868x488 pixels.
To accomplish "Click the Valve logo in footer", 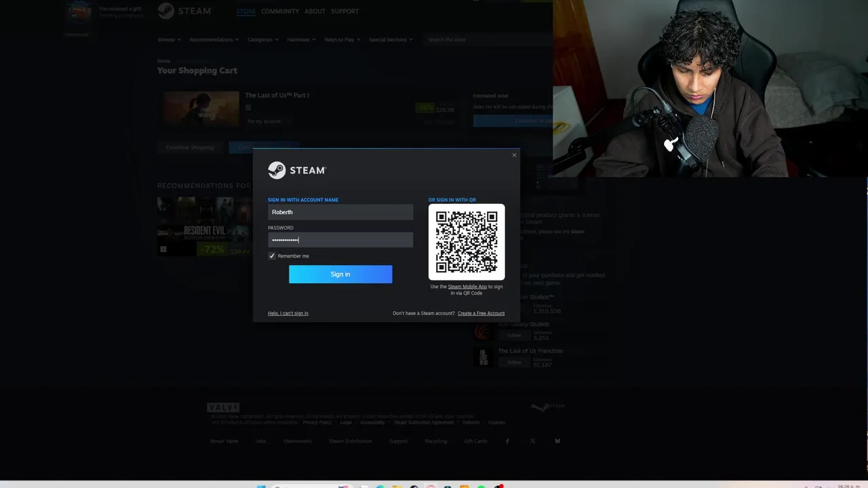I will click(x=223, y=407).
